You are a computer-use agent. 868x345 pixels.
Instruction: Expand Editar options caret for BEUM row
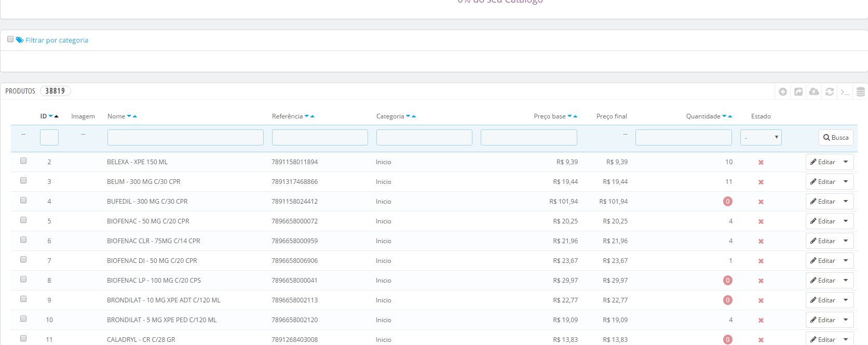pyautogui.click(x=846, y=182)
